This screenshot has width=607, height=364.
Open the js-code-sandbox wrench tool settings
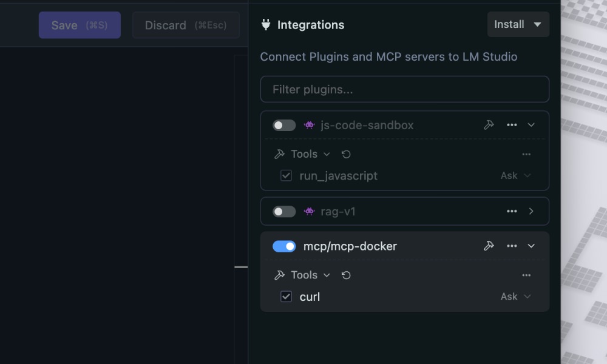coord(489,125)
